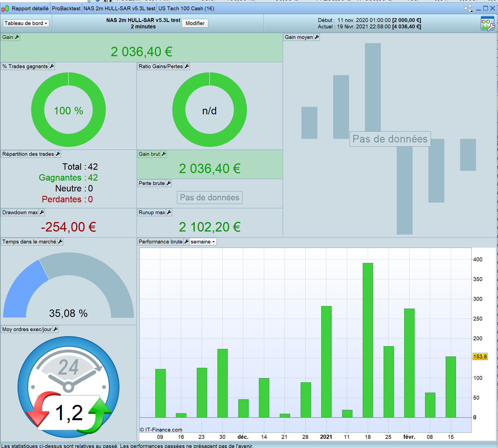
Task: Click the Perte brute label
Action: (152, 183)
